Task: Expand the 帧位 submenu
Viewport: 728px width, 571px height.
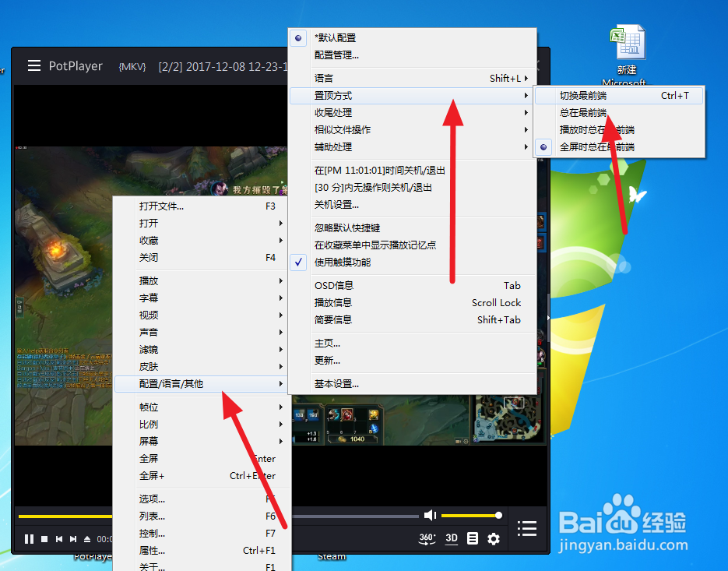Action: [x=201, y=407]
